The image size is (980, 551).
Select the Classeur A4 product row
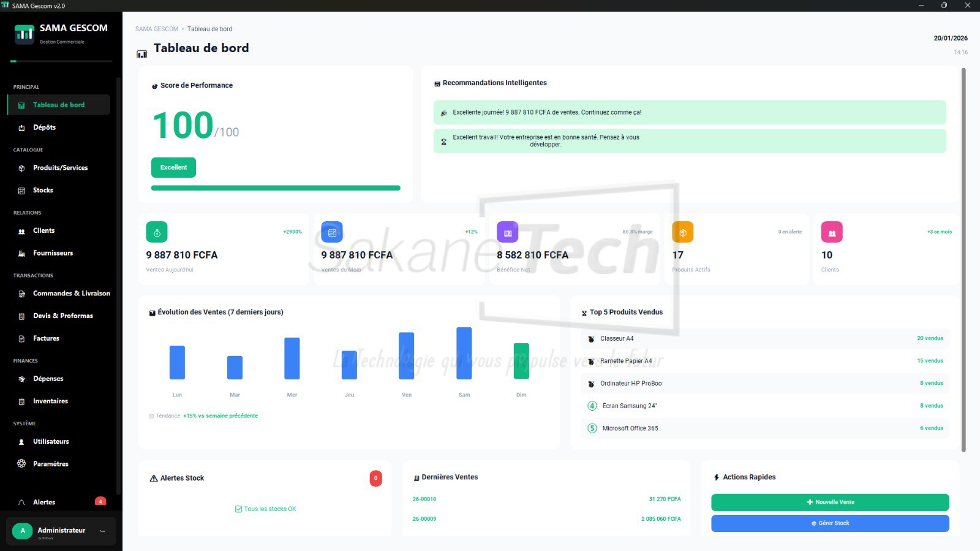765,338
